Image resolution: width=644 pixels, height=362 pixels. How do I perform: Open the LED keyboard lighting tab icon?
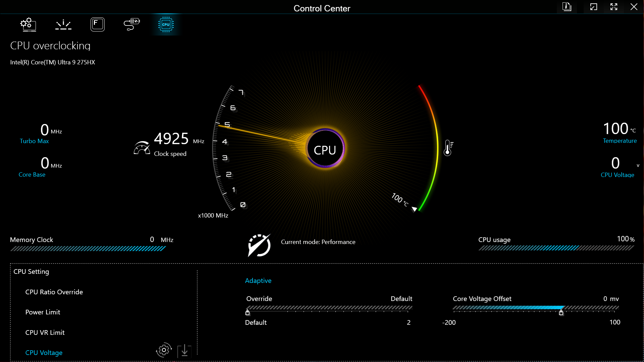[63, 24]
